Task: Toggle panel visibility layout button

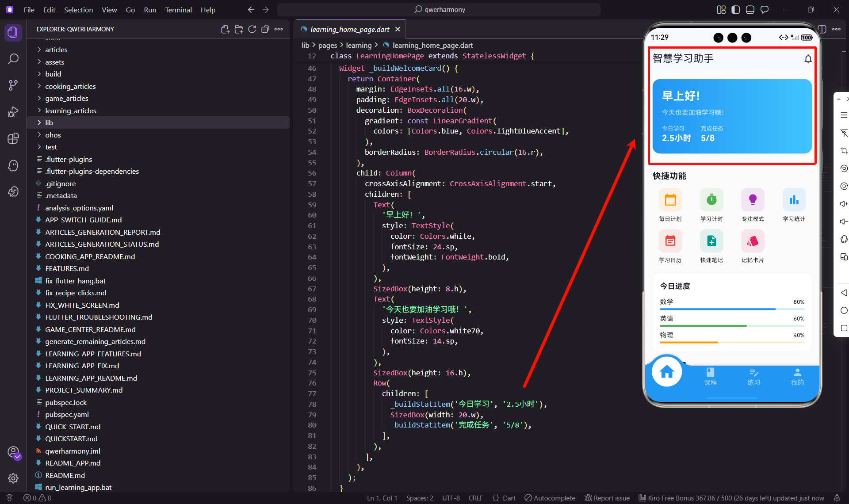Action: [x=750, y=10]
